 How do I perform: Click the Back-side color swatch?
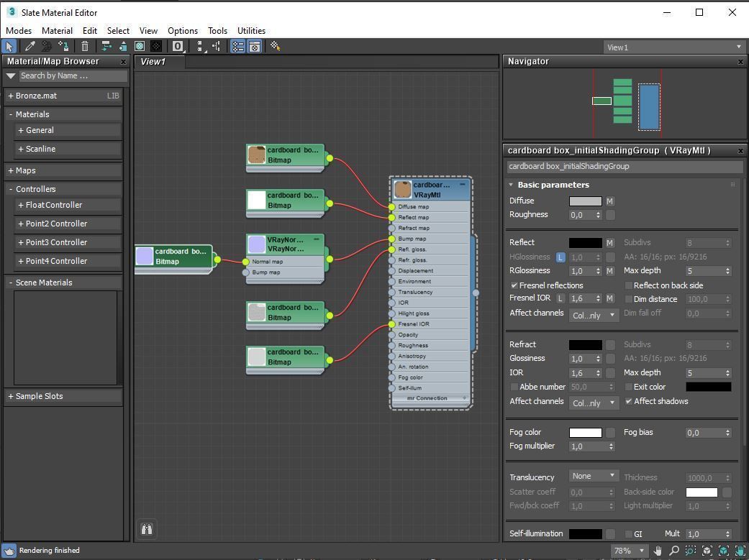[x=702, y=492]
